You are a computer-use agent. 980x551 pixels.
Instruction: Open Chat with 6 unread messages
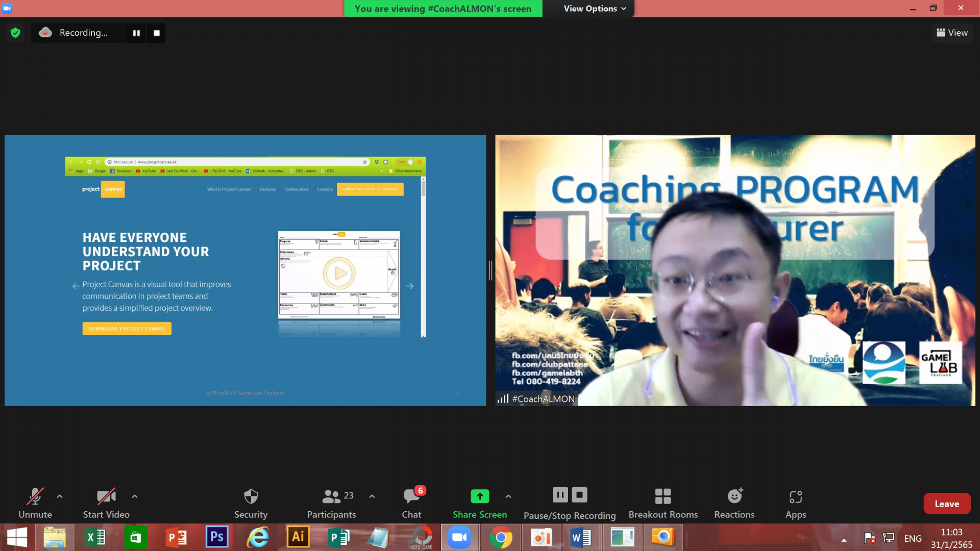412,504
